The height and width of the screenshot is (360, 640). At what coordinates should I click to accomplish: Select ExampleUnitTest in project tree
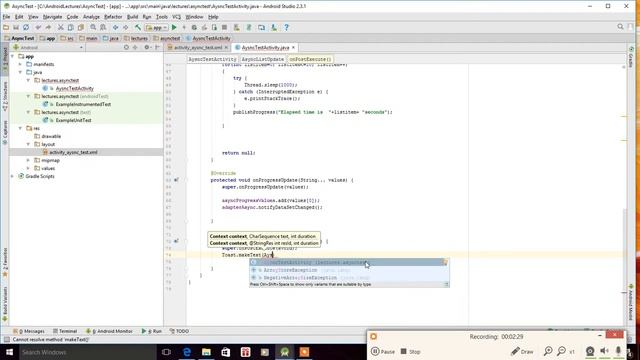pyautogui.click(x=73, y=120)
